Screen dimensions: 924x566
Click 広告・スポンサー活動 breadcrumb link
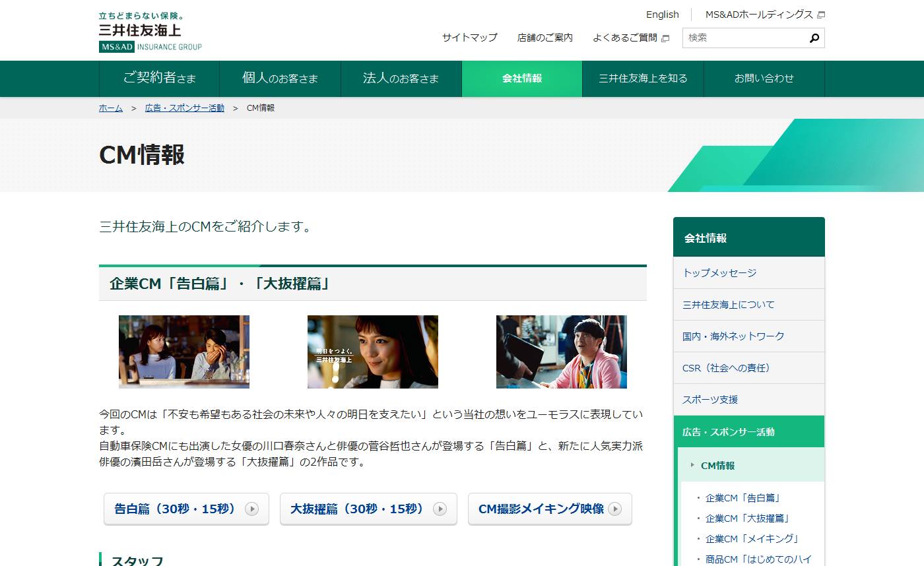[185, 108]
